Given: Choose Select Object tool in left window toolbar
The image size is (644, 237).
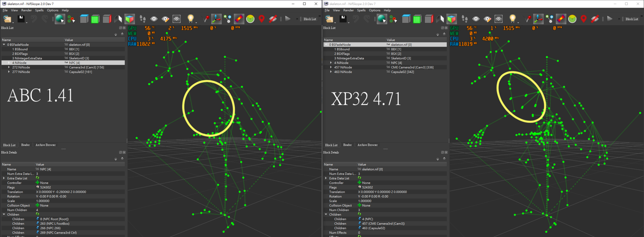Looking at the screenshot, I should coord(60,19).
